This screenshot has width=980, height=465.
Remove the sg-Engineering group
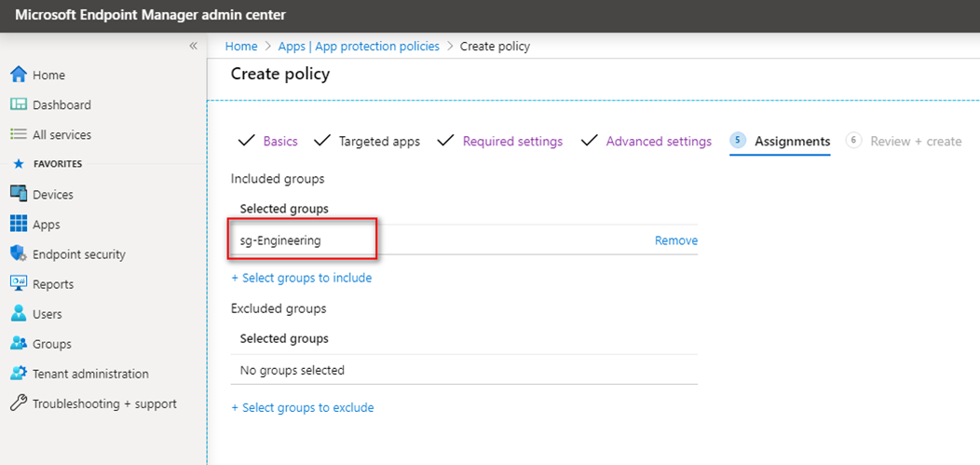pyautogui.click(x=676, y=240)
